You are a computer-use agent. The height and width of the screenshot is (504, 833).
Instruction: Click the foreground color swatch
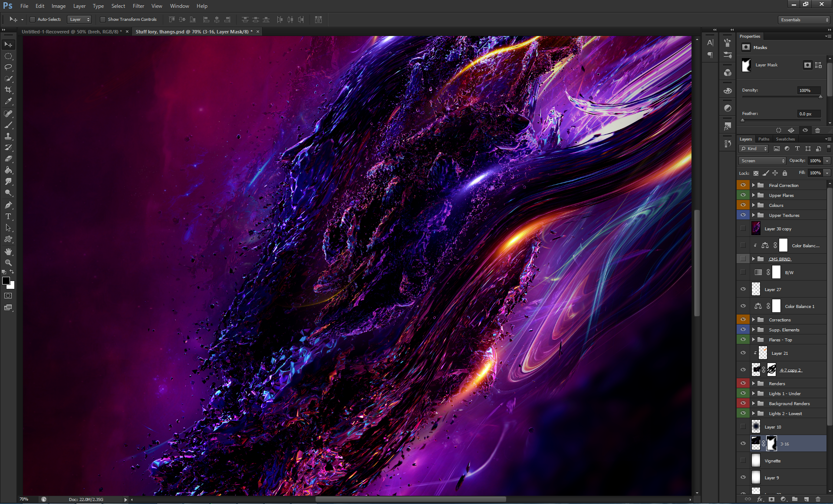(x=6, y=281)
